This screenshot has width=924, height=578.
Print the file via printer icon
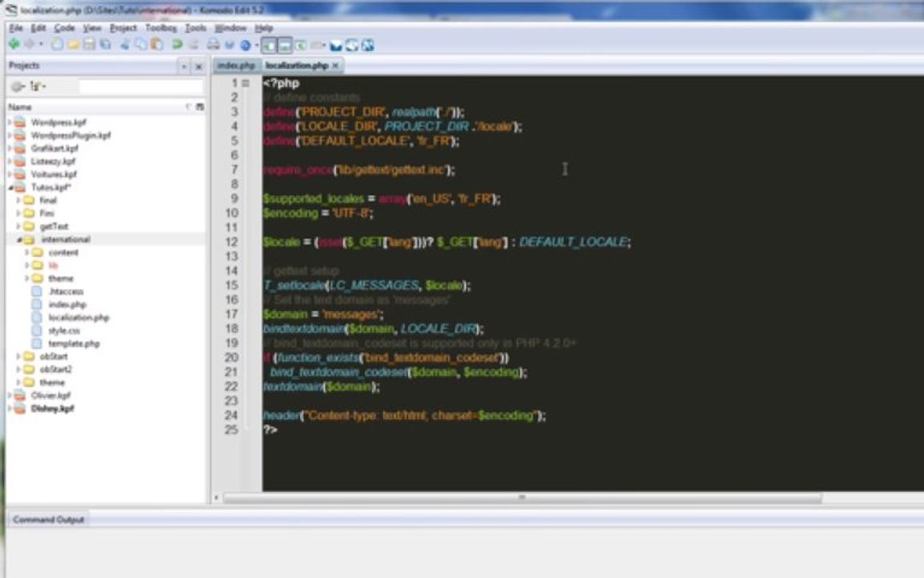click(x=213, y=44)
